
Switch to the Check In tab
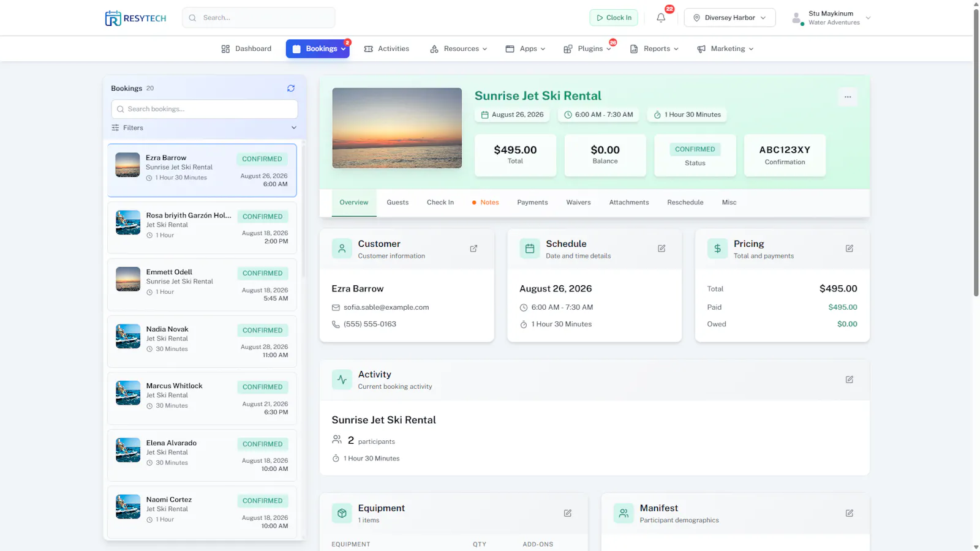pos(440,203)
